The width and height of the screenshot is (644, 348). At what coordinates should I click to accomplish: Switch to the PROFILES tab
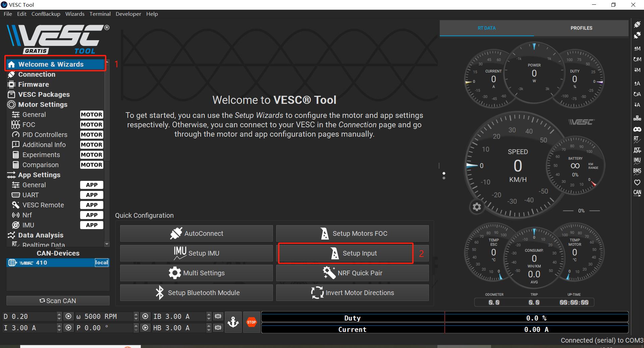tap(581, 28)
